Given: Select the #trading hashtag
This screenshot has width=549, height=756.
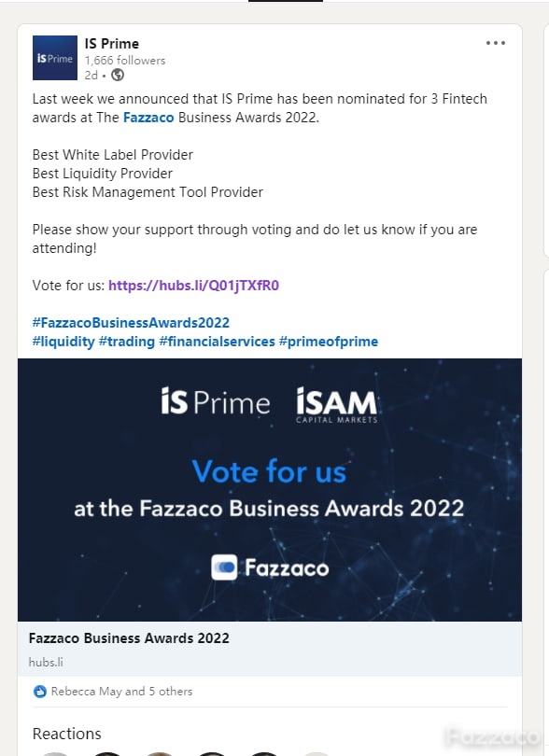Looking at the screenshot, I should click(x=127, y=342).
